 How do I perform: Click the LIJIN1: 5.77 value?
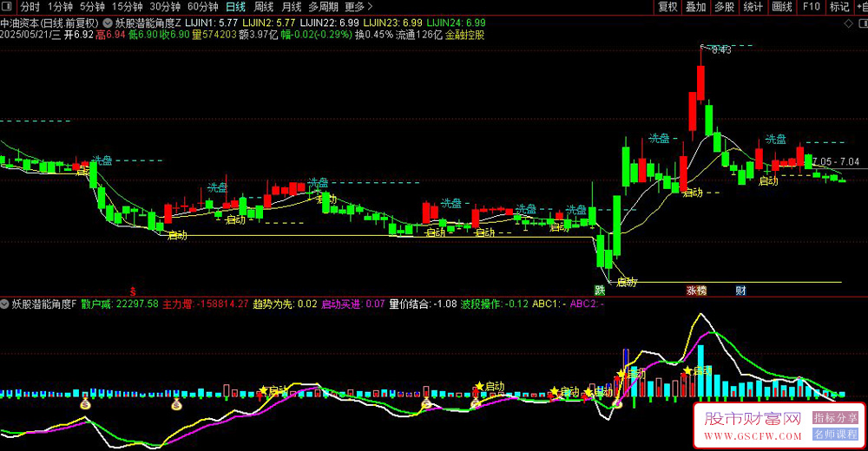coord(212,23)
